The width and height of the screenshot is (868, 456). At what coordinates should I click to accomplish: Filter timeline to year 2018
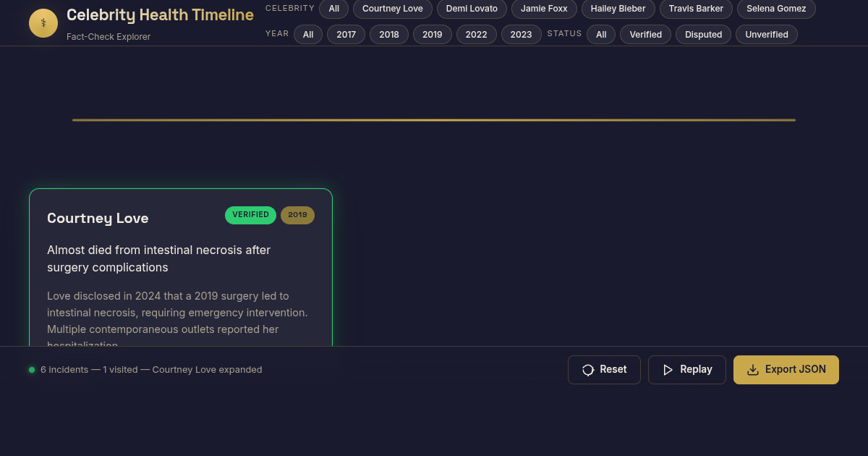(x=389, y=34)
